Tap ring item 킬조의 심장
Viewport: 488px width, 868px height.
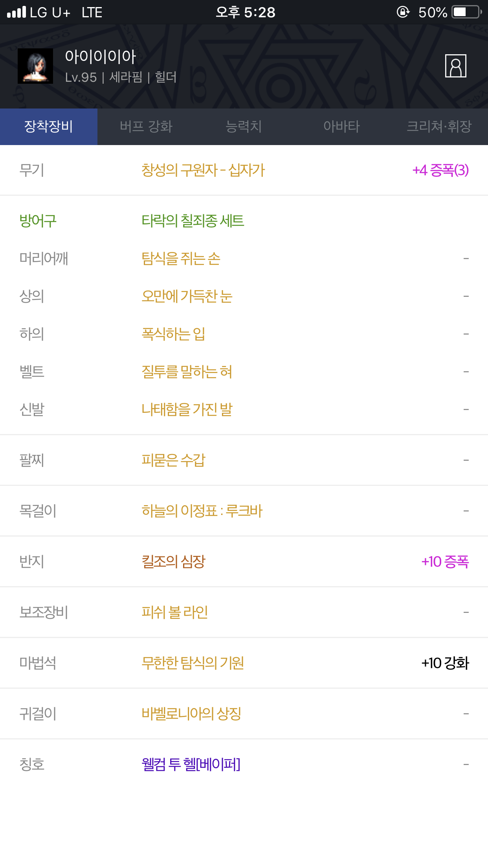(173, 561)
